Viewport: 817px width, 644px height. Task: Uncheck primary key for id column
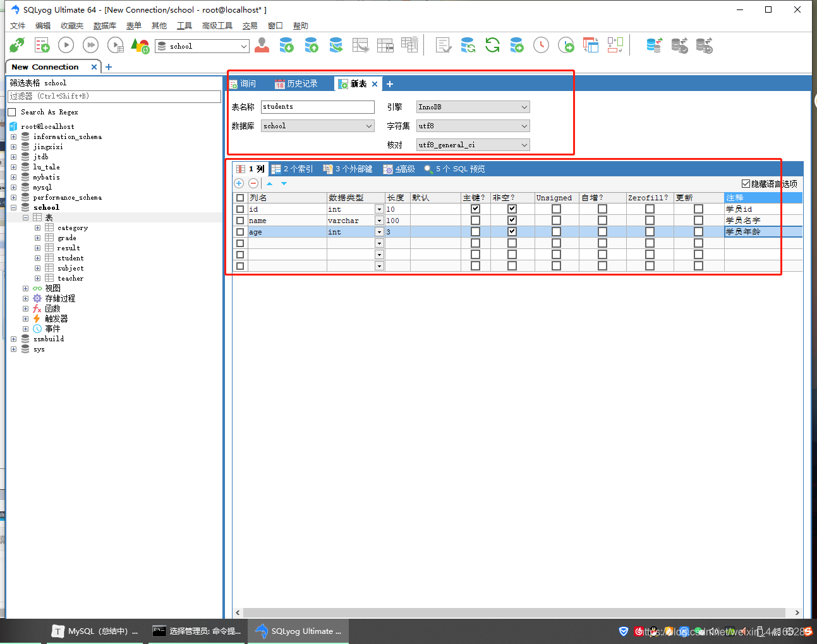click(475, 209)
